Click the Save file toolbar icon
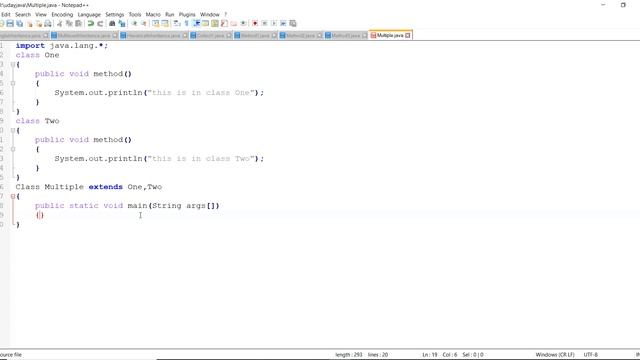The height and width of the screenshot is (360, 640). [10, 24]
